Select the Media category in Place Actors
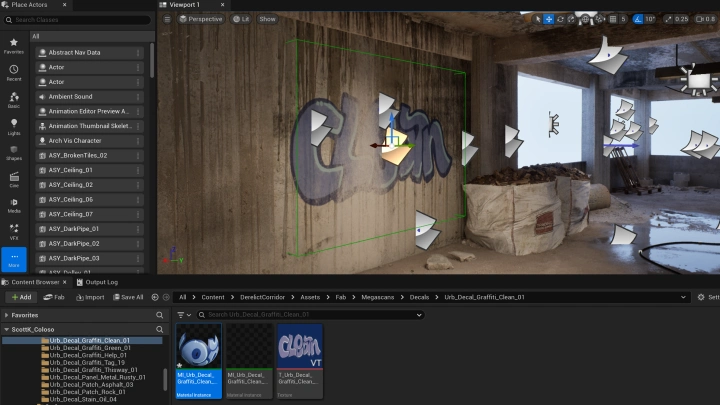720x405 pixels. point(14,206)
